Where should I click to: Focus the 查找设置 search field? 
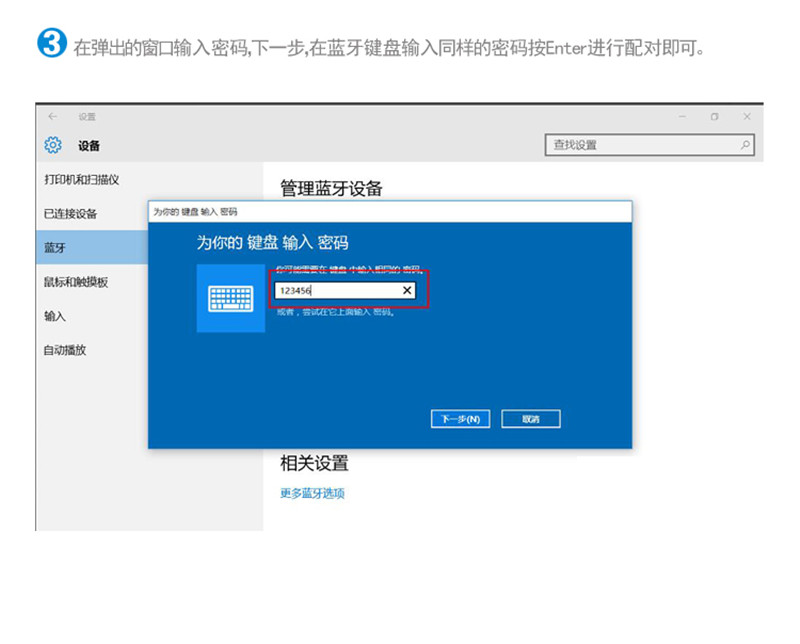pyautogui.click(x=640, y=146)
